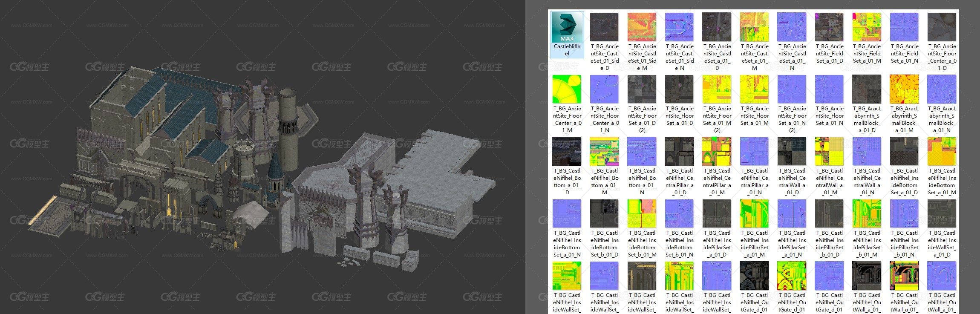This screenshot has height=314, width=980.
Task: Click the InsideBottomSet_a_01_M thumbnail
Action: 942,152
